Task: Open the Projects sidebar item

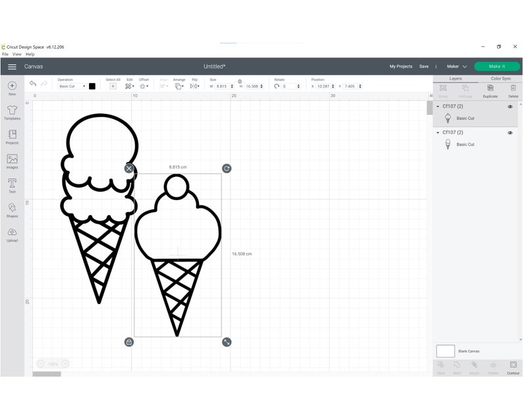Action: point(12,134)
